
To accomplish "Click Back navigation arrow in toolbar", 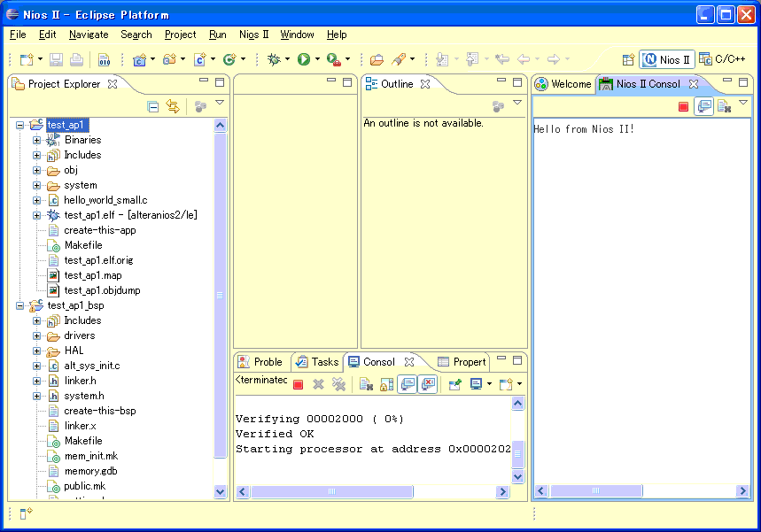I will pos(524,59).
